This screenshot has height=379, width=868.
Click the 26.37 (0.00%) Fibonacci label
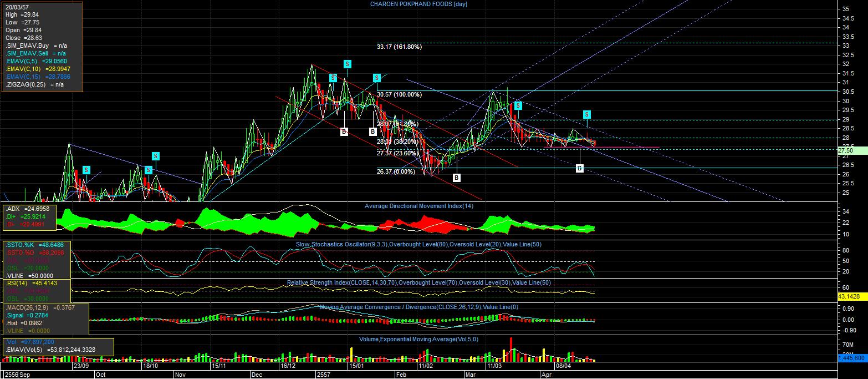pos(396,171)
